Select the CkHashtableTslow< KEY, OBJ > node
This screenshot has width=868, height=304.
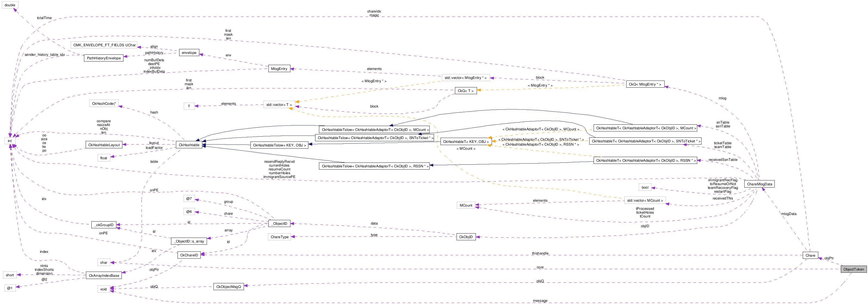coord(279,145)
